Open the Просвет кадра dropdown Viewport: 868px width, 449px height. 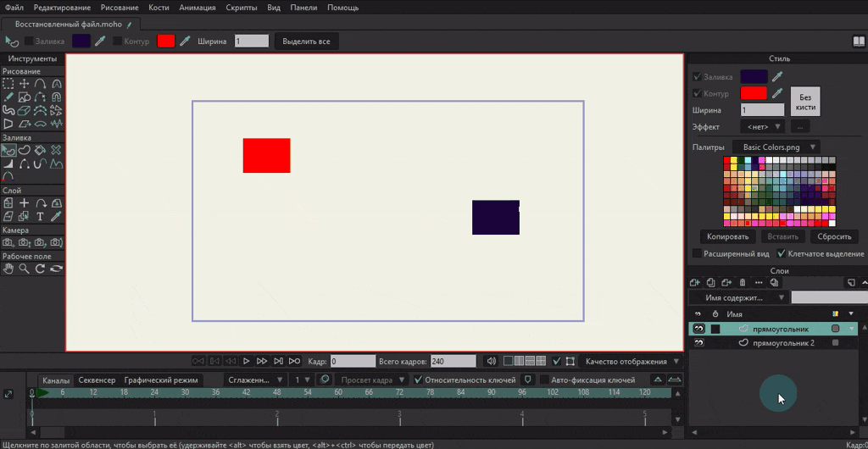371,380
